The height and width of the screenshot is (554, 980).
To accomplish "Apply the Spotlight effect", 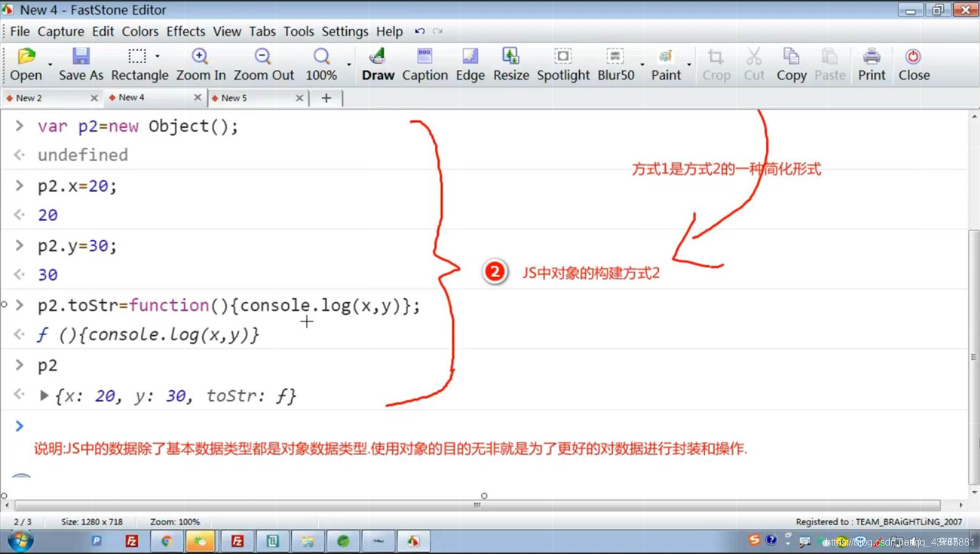I will (x=563, y=64).
